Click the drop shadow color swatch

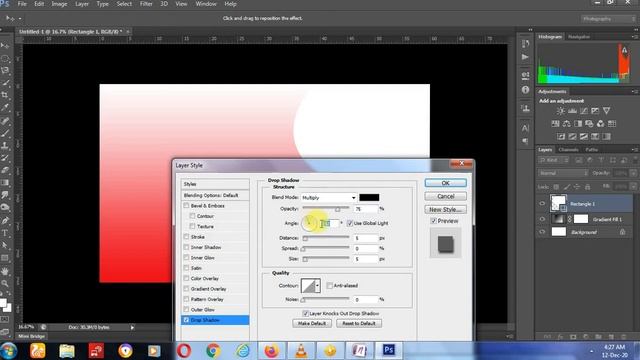coord(369,198)
